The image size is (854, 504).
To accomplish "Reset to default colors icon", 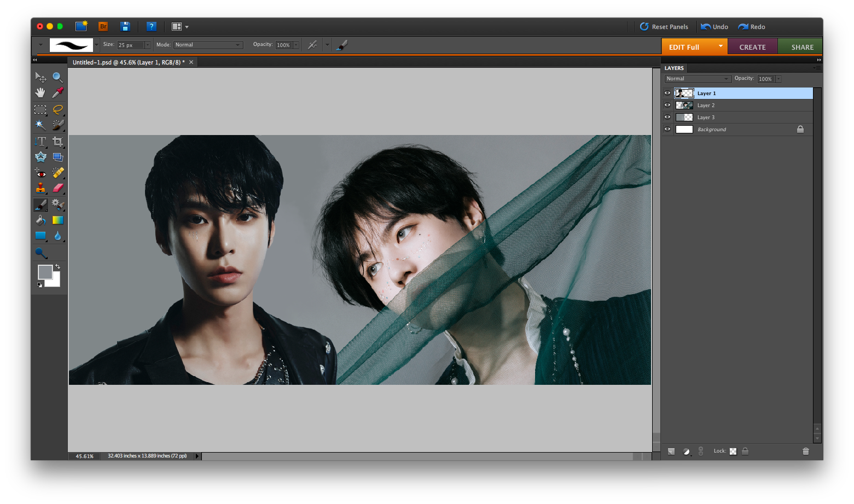I will click(39, 285).
